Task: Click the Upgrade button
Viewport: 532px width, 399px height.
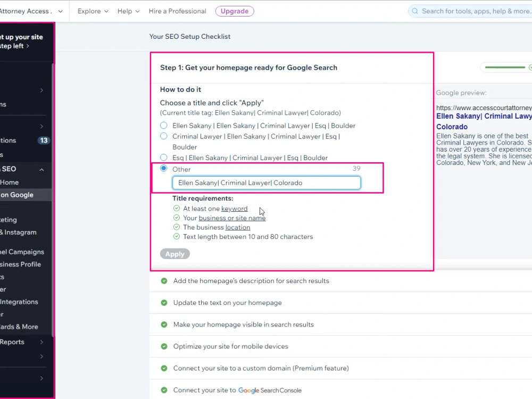Action: click(x=235, y=11)
